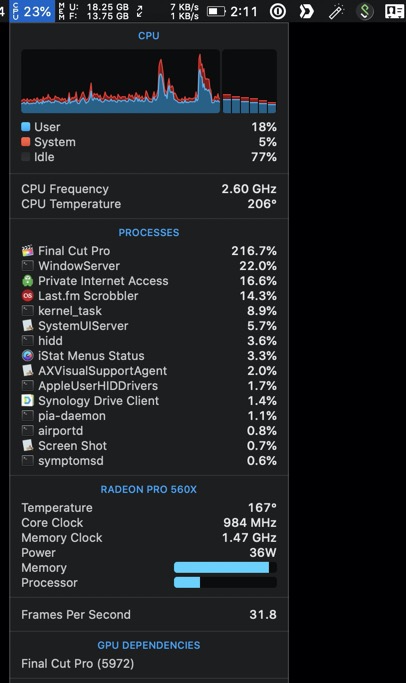The height and width of the screenshot is (683, 406).
Task: Click the Final Cut Pro process icon
Action: (27, 251)
